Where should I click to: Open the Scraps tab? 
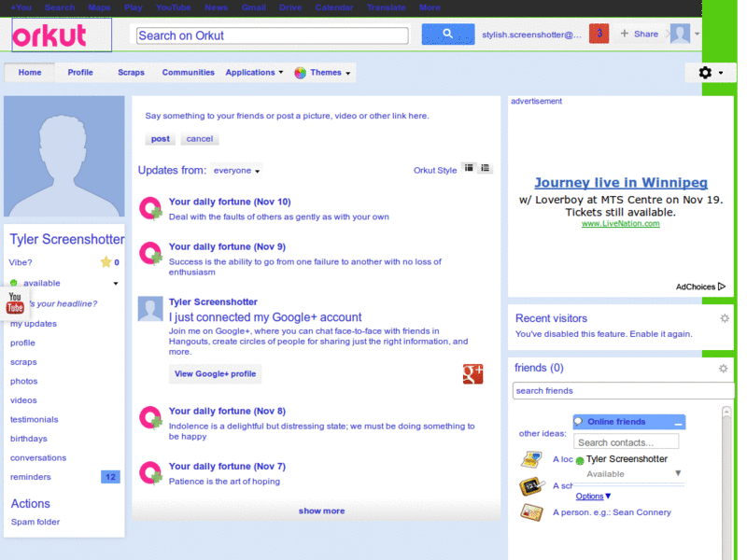point(131,73)
